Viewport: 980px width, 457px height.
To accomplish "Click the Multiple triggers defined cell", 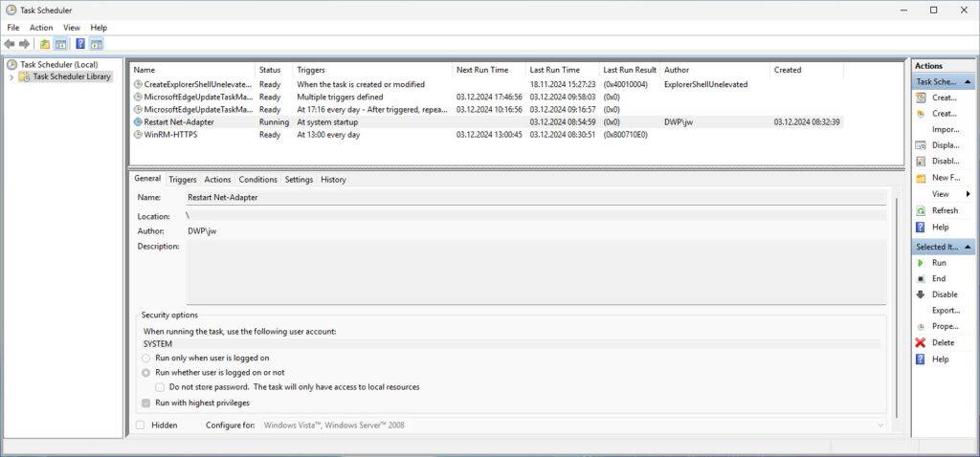I will 340,97.
